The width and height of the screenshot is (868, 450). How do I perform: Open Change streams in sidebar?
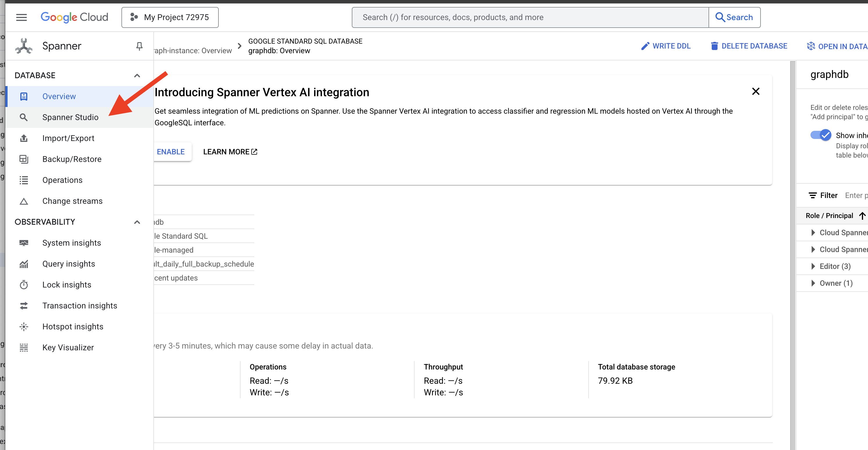72,201
